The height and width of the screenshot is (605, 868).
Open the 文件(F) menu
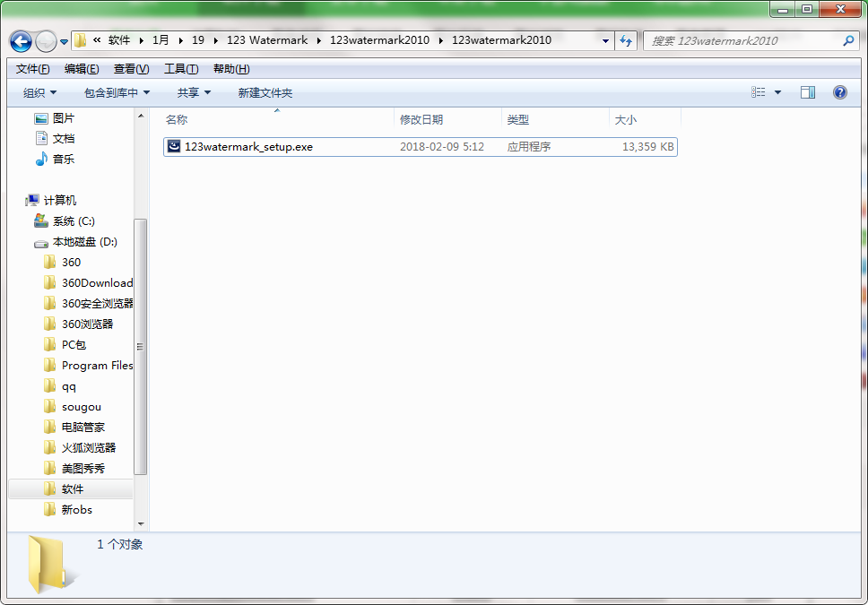[x=32, y=69]
